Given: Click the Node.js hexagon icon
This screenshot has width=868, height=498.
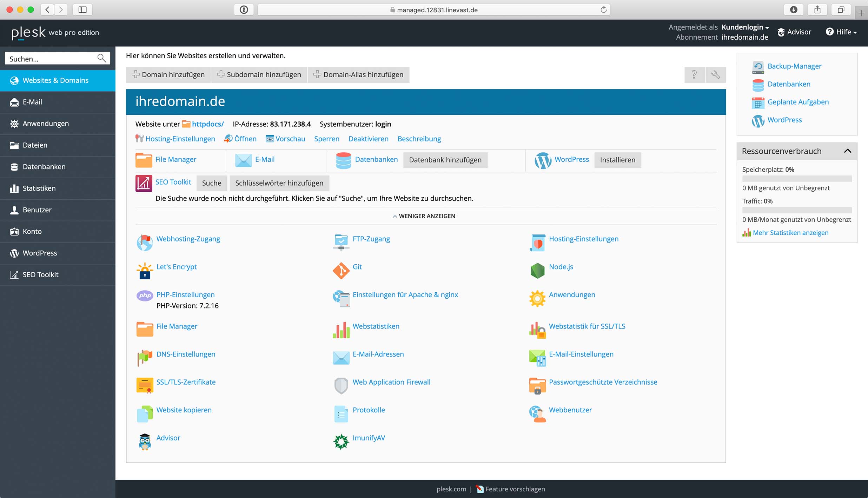Looking at the screenshot, I should (537, 271).
